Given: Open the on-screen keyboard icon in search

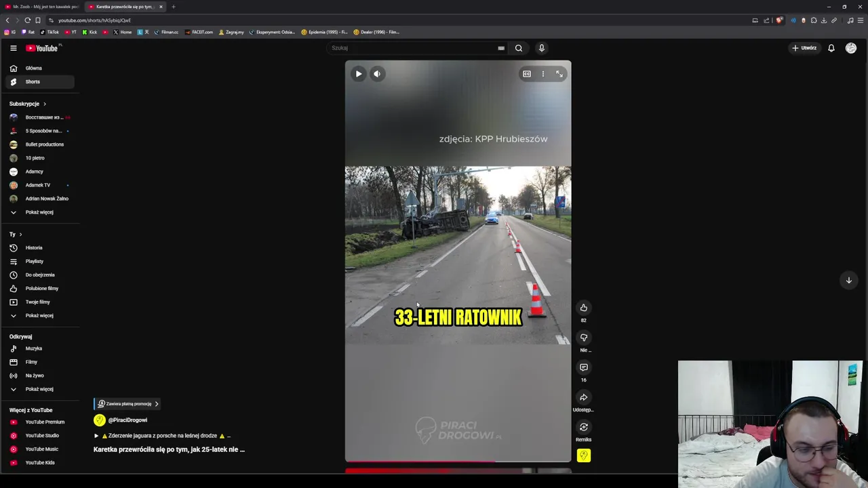Looking at the screenshot, I should (501, 48).
